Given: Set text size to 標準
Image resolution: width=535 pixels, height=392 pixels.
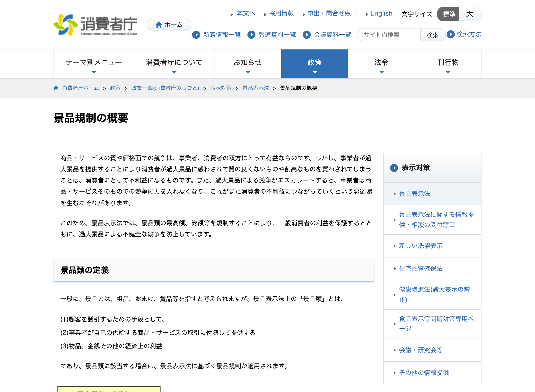Looking at the screenshot, I should coord(448,14).
